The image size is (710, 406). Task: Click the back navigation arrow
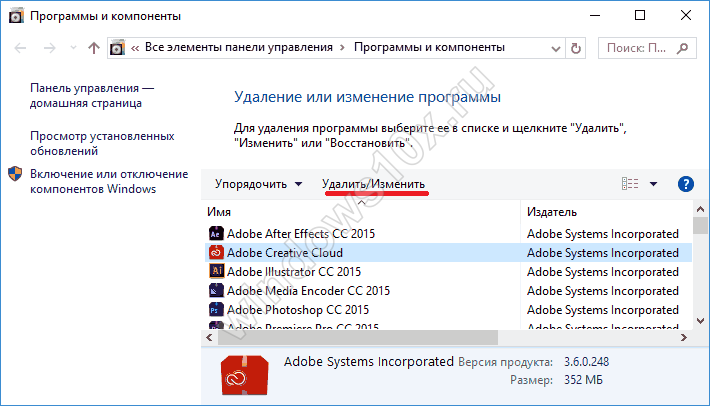click(x=20, y=48)
